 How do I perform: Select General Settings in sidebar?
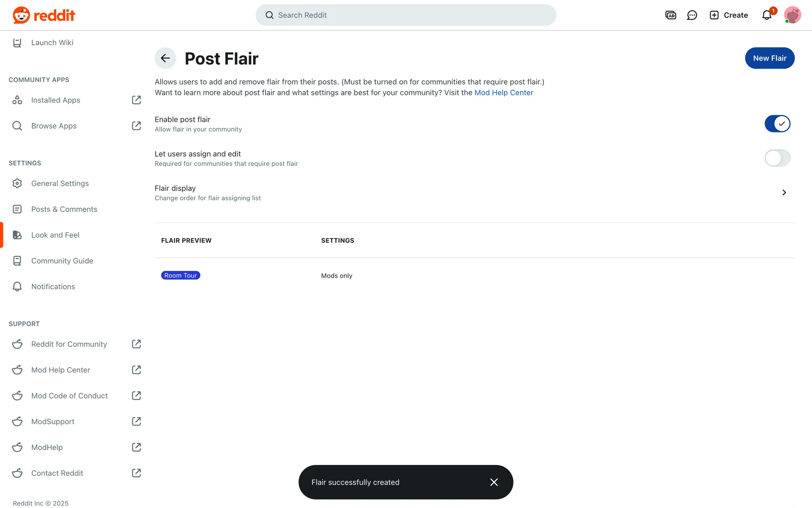pos(60,183)
